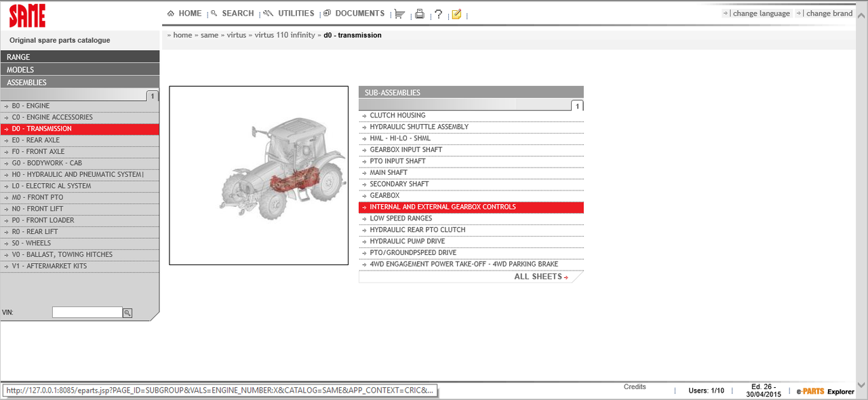This screenshot has width=868, height=400.
Task: Select N0 - FRONT LIFT assembly
Action: coord(80,209)
